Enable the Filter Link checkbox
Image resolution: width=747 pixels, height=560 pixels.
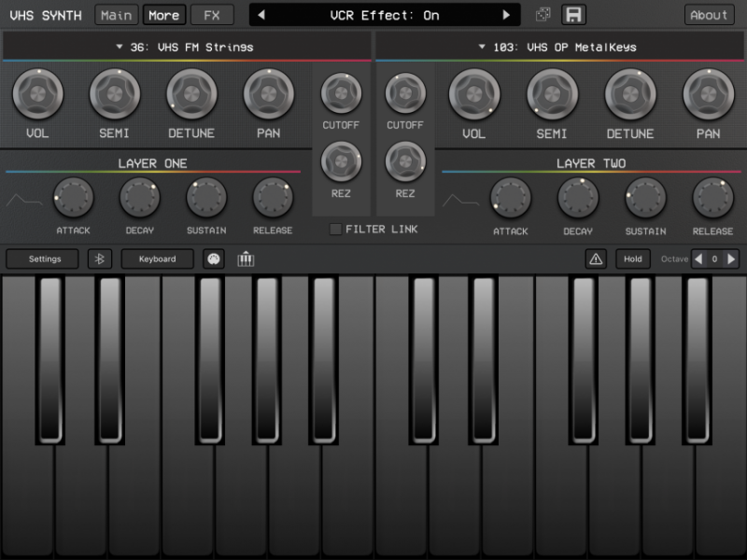(333, 229)
